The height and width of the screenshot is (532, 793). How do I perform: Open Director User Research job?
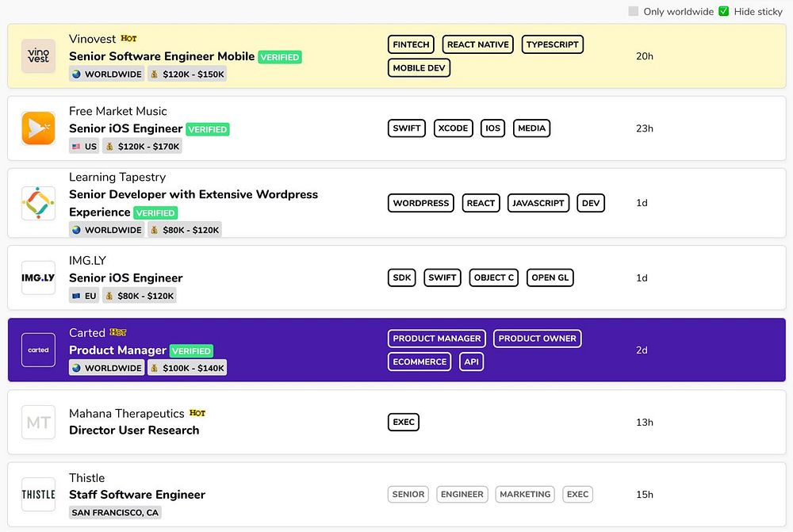click(x=134, y=430)
